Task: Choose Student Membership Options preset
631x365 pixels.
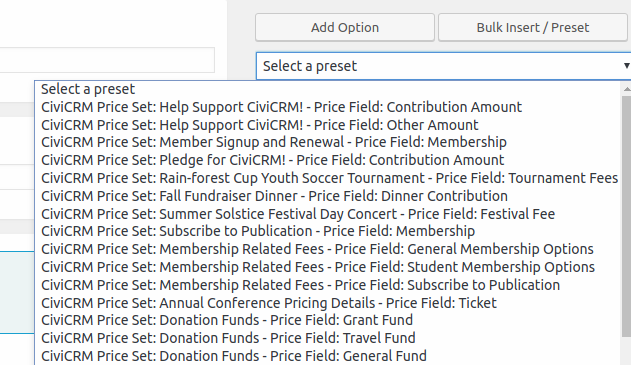Action: [x=328, y=267]
